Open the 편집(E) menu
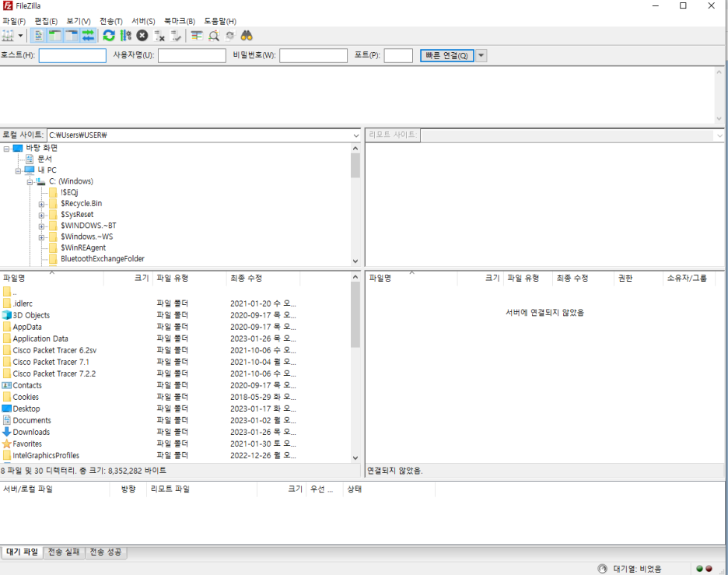 pos(45,21)
